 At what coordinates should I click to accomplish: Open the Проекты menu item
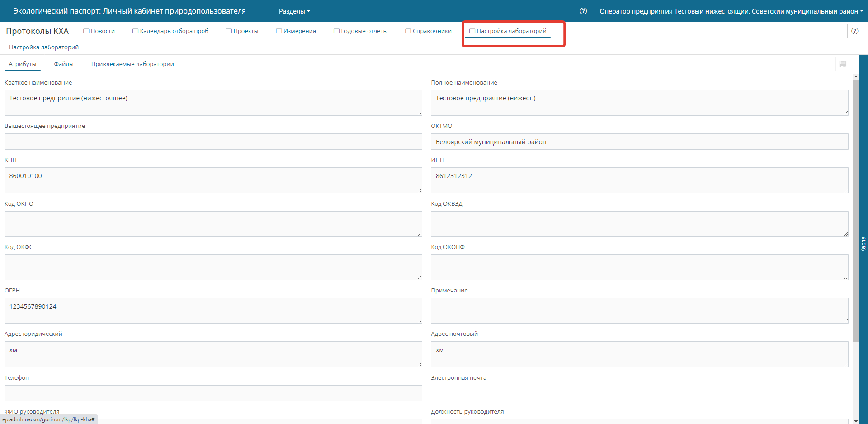(242, 31)
